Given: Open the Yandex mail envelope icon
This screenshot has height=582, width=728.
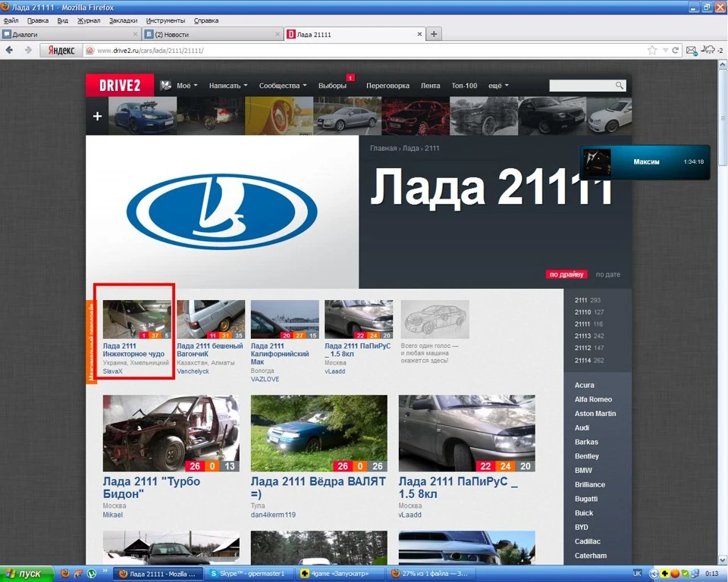Looking at the screenshot, I should coord(692,51).
